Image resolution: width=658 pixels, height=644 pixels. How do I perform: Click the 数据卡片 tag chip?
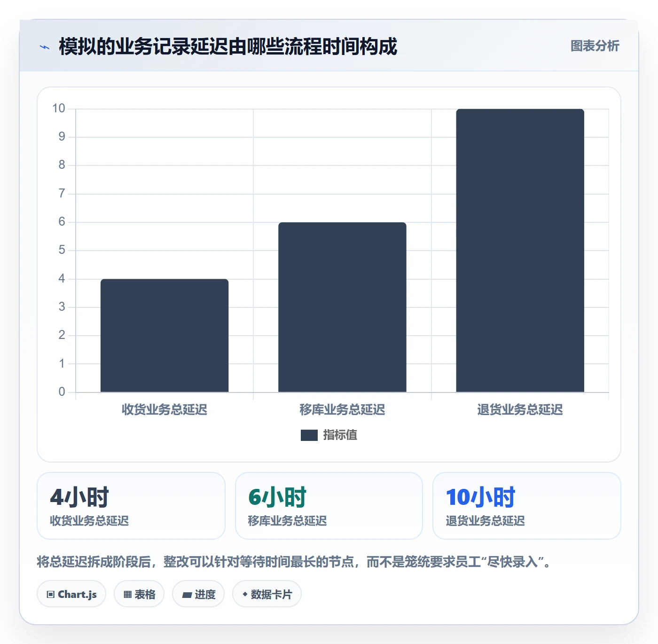[267, 594]
